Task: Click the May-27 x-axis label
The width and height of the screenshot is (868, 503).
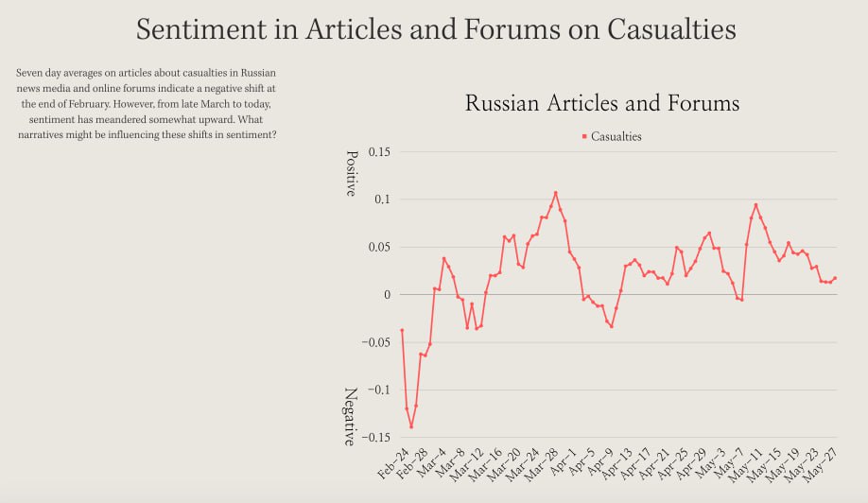Action: [821, 464]
